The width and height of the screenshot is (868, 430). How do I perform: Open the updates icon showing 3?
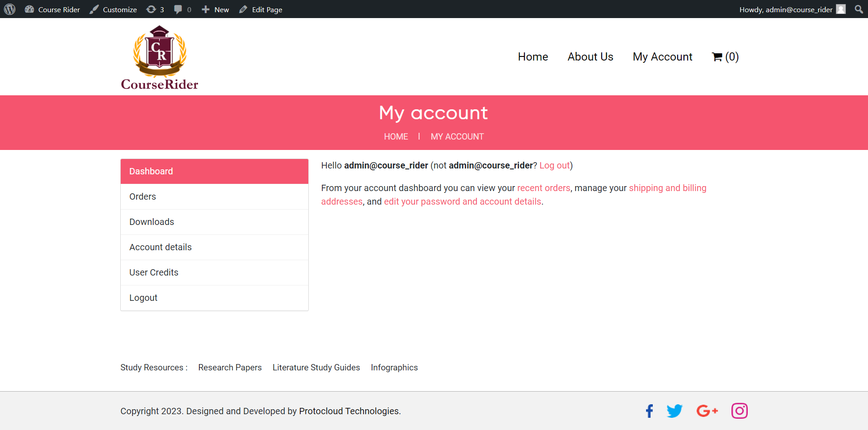tap(151, 9)
